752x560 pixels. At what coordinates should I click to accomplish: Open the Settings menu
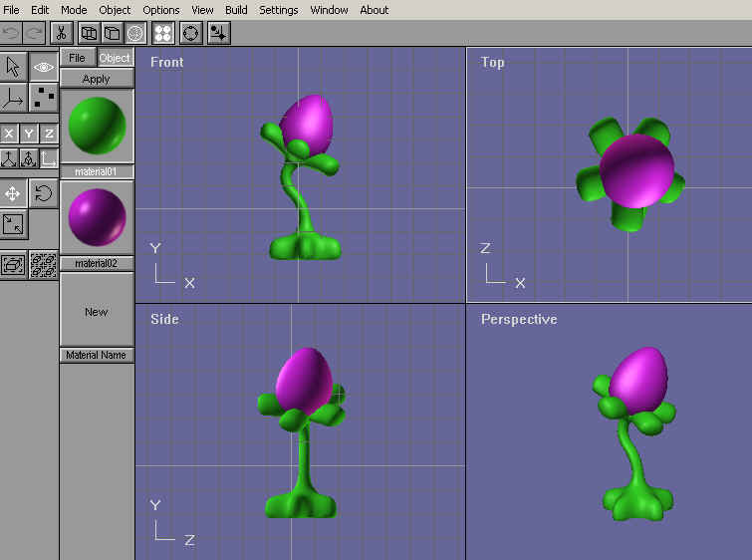[278, 10]
